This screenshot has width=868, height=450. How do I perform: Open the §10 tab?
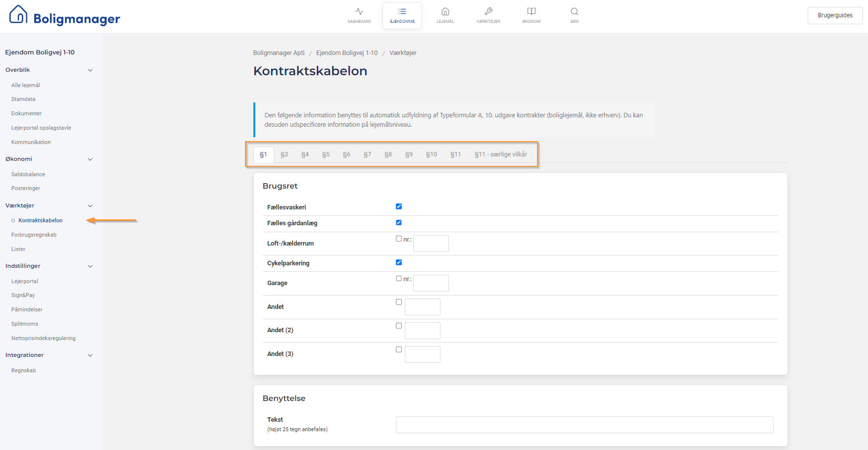[x=432, y=154]
